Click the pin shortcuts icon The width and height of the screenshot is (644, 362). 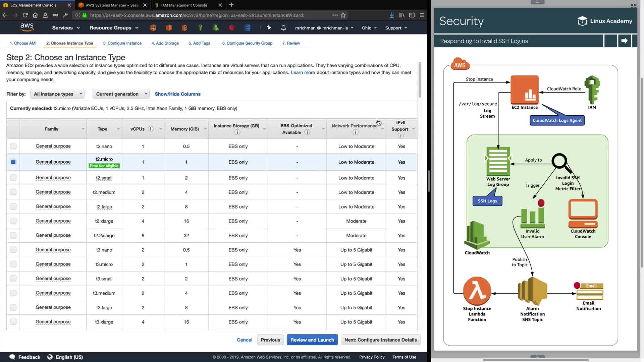[x=269, y=28]
